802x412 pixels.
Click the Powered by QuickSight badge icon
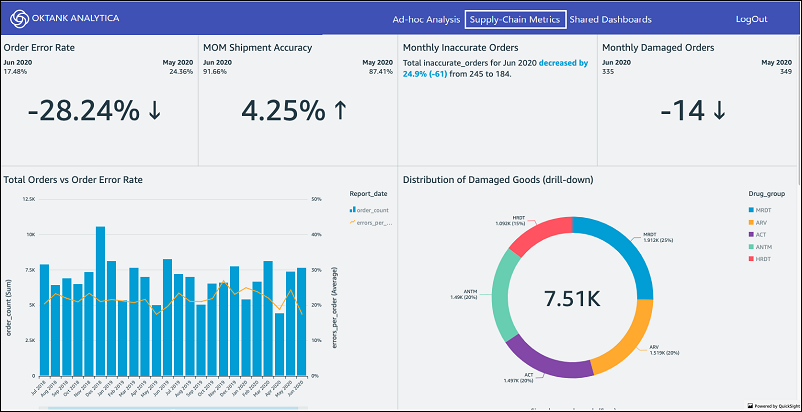(749, 405)
